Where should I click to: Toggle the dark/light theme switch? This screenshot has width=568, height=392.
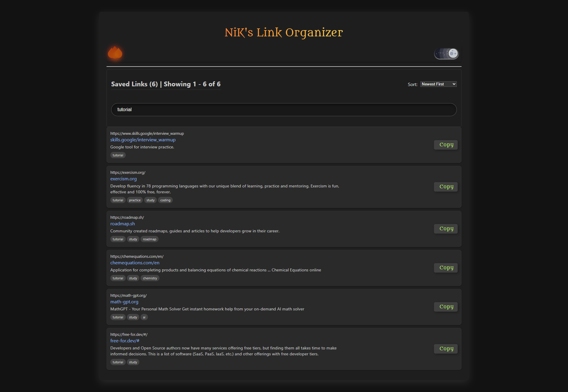[447, 53]
